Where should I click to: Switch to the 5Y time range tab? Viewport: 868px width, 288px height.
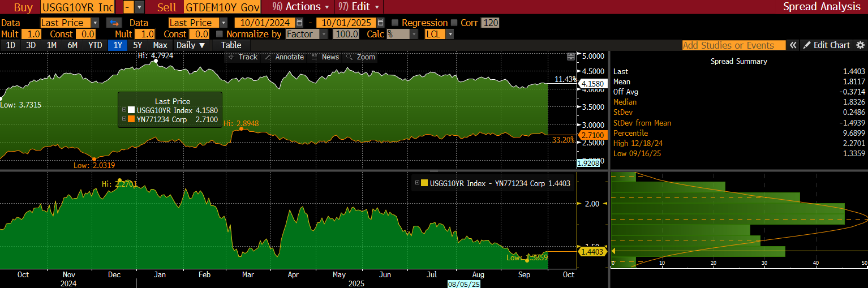click(x=137, y=45)
